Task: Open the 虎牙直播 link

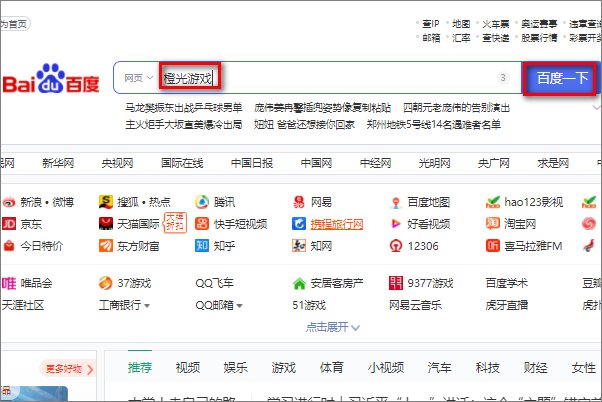Action: 507,305
